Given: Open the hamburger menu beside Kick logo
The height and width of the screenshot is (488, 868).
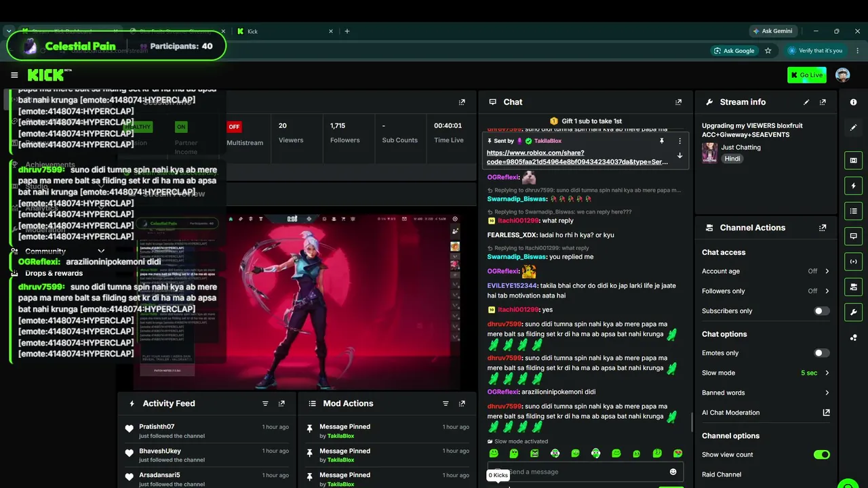Looking at the screenshot, I should (x=14, y=75).
